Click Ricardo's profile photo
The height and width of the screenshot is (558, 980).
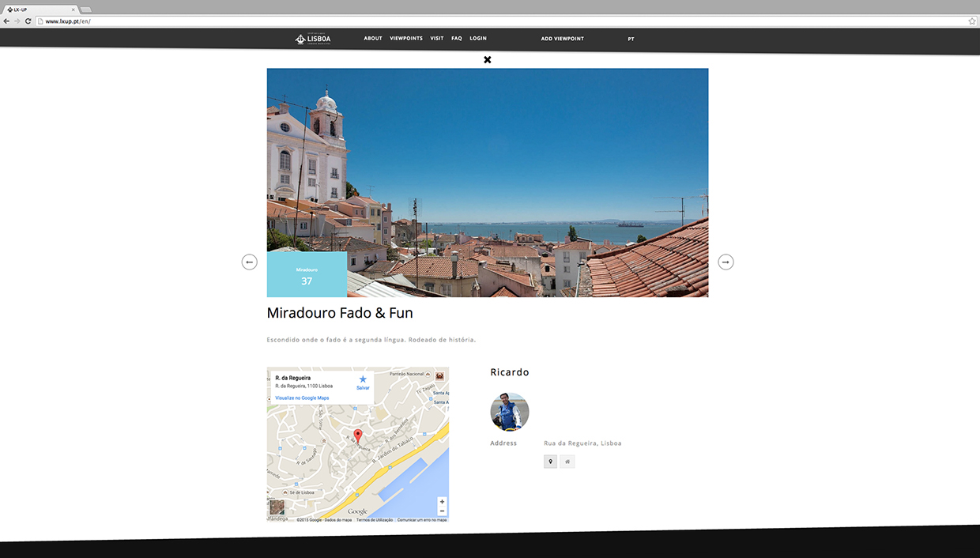(510, 412)
